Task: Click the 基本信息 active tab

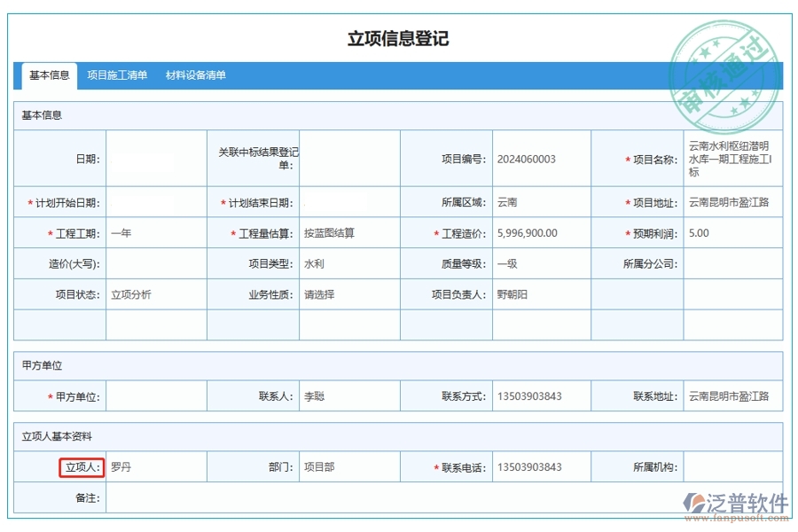Action: click(x=49, y=76)
